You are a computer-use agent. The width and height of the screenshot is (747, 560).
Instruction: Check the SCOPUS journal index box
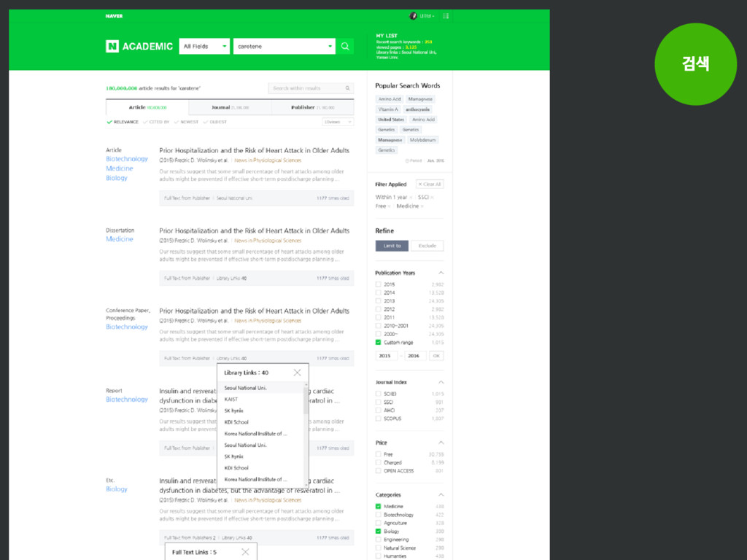379,419
